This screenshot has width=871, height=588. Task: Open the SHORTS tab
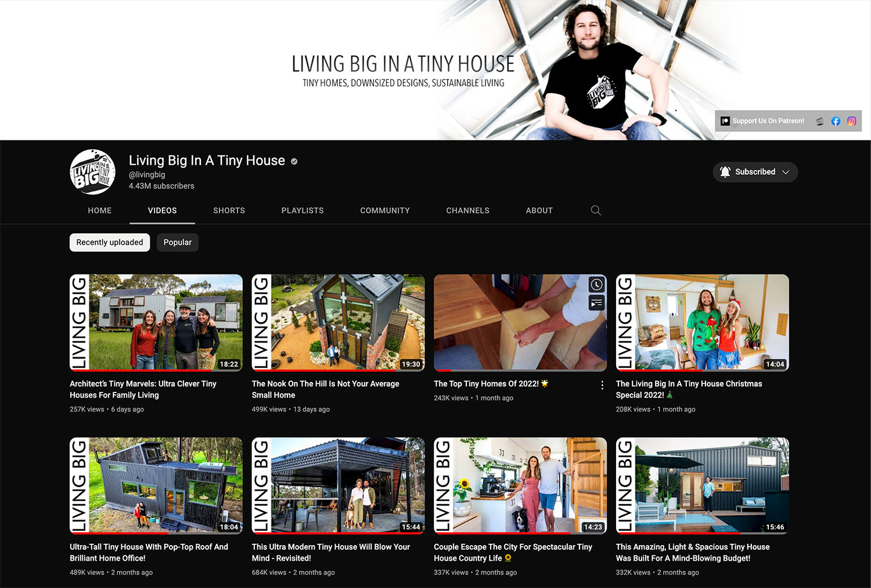tap(229, 210)
